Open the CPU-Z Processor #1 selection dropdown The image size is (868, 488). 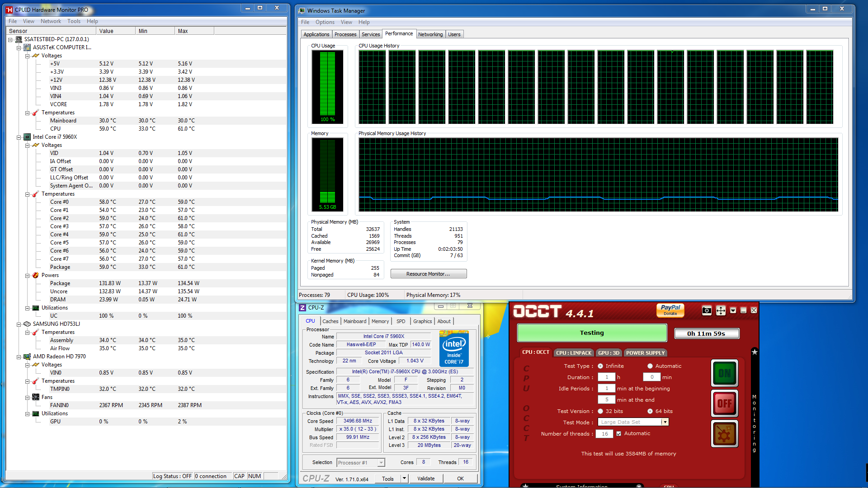click(381, 463)
